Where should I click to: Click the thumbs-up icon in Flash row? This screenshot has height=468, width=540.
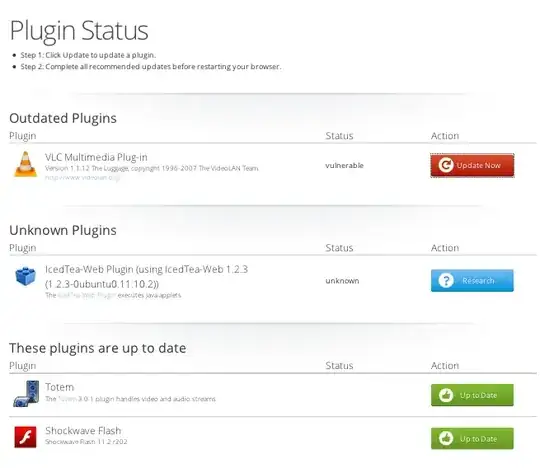coord(446,438)
